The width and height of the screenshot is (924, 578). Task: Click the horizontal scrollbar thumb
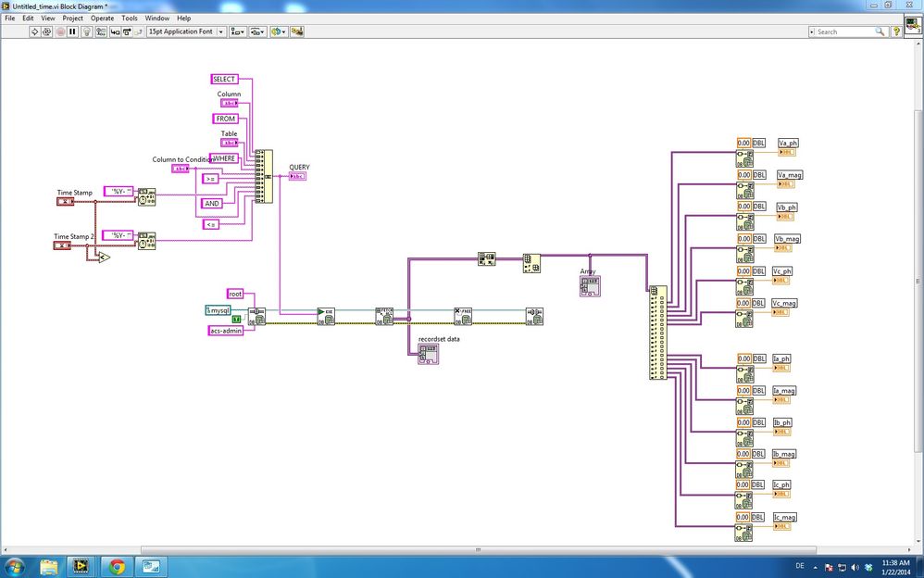click(x=478, y=549)
